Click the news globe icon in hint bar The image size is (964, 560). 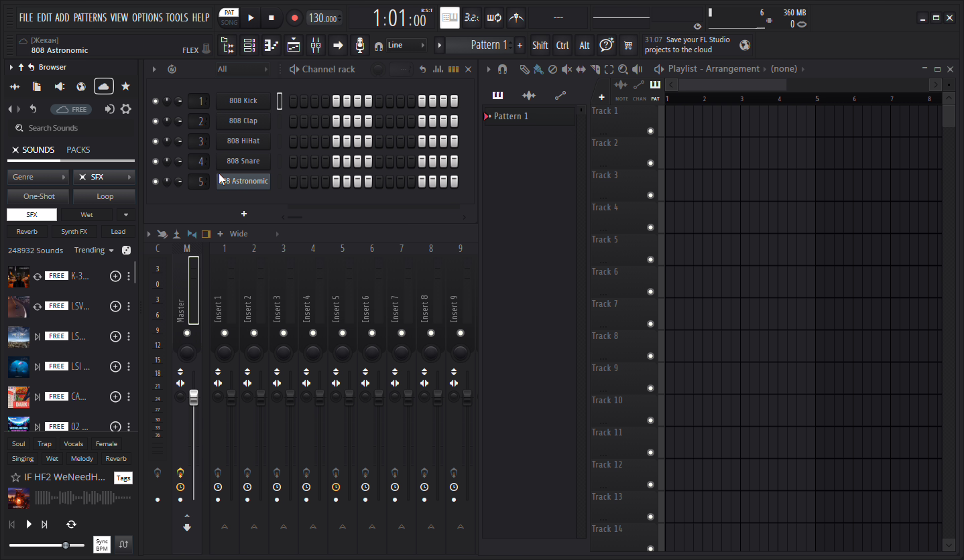pos(745,46)
